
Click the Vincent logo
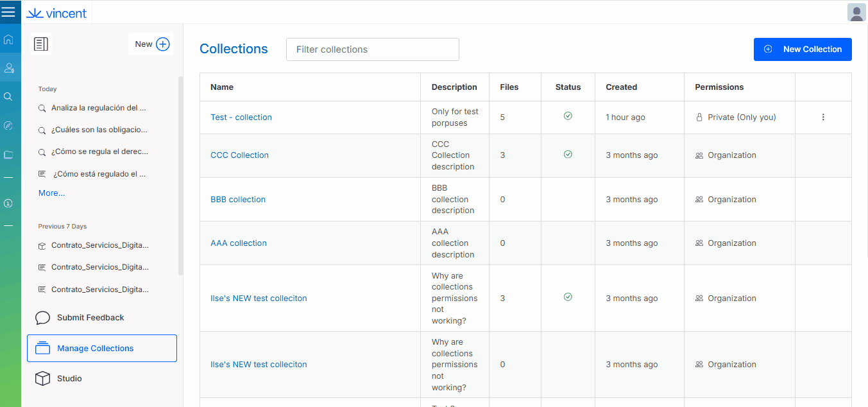[x=56, y=13]
